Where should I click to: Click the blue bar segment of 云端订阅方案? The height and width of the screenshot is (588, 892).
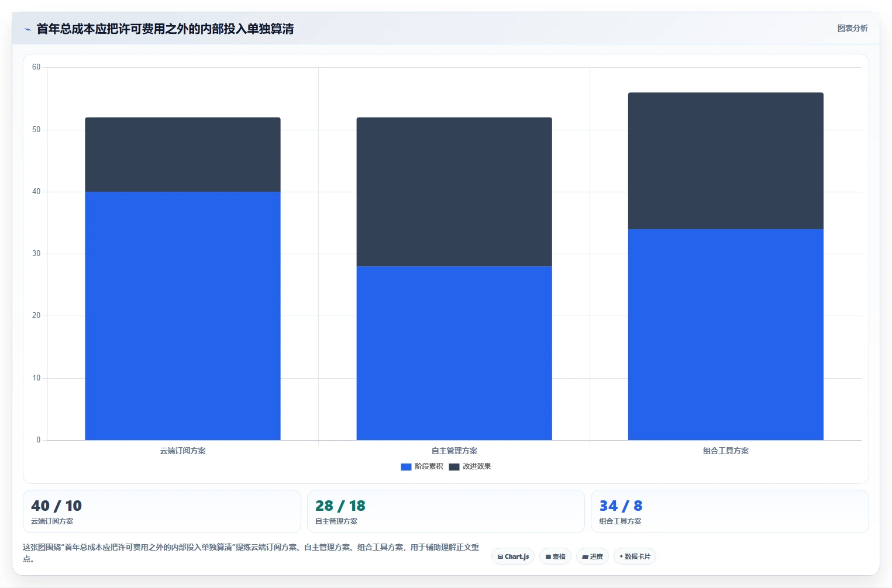(x=182, y=316)
